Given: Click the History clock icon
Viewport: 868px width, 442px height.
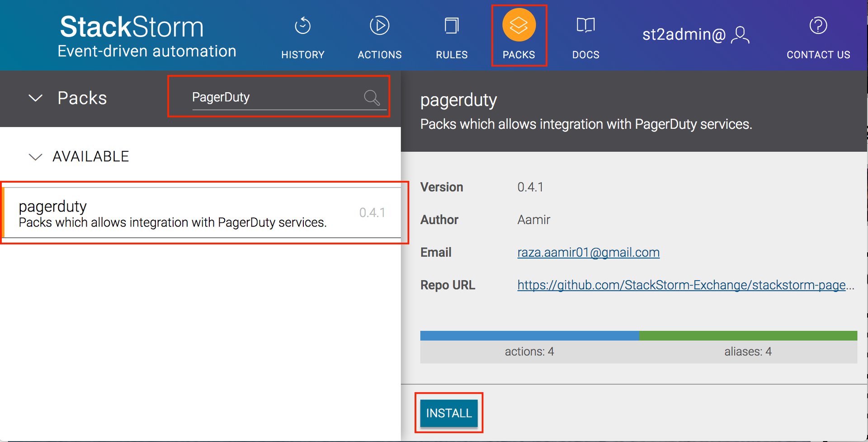Looking at the screenshot, I should [x=302, y=26].
